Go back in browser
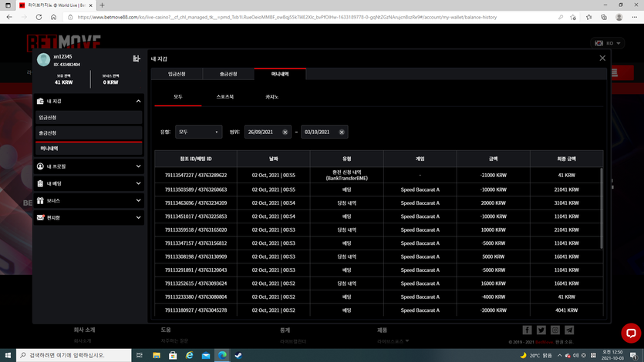Screen dimensions: 644x362 point(9,17)
